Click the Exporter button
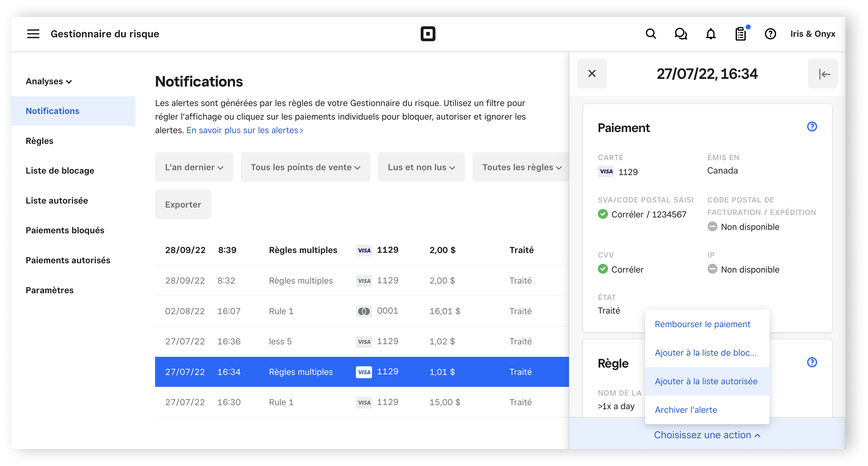868x466 pixels. pos(183,205)
